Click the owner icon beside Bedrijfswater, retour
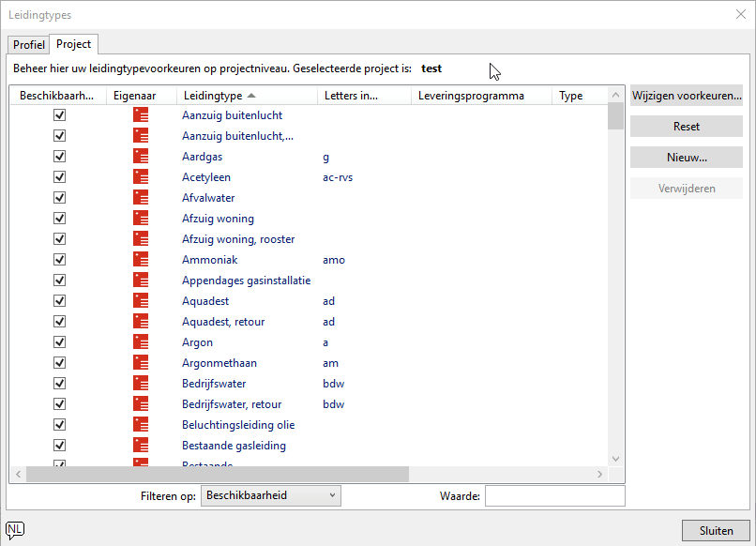Viewport: 756px width, 546px height. [x=141, y=403]
